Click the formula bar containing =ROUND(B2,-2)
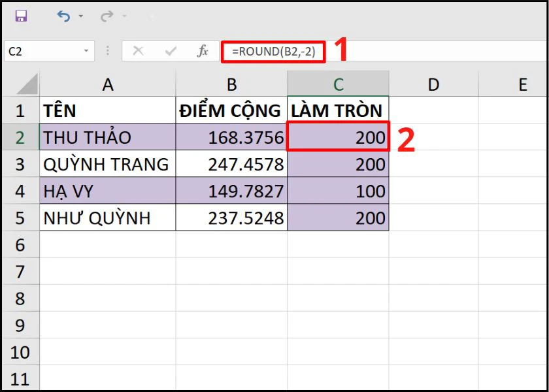Viewport: 549px width, 392px height. [x=384, y=52]
